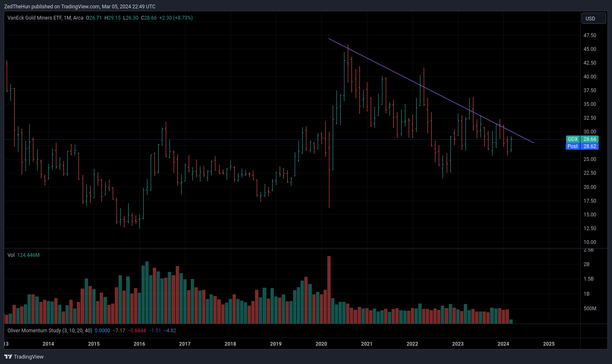This screenshot has height=364, width=612.
Task: Click the 10.00 price scale label
Action: [x=589, y=242]
